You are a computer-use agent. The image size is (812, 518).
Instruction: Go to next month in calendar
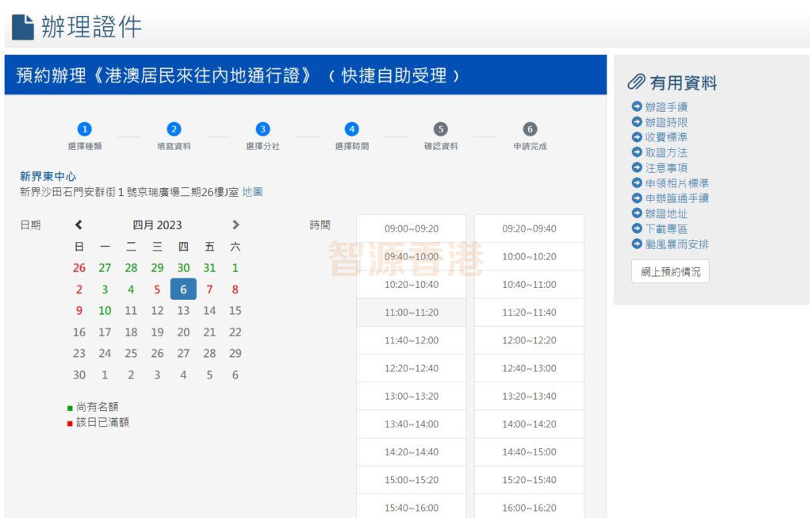pos(236,224)
